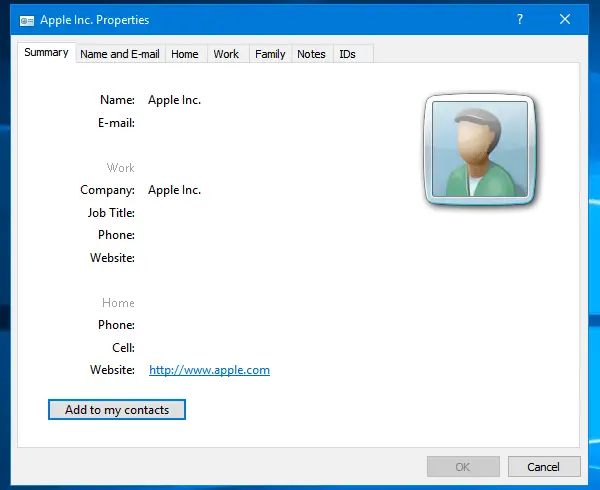Click the Work section "Phone:" label
Image resolution: width=600 pixels, height=490 pixels.
pos(116,235)
